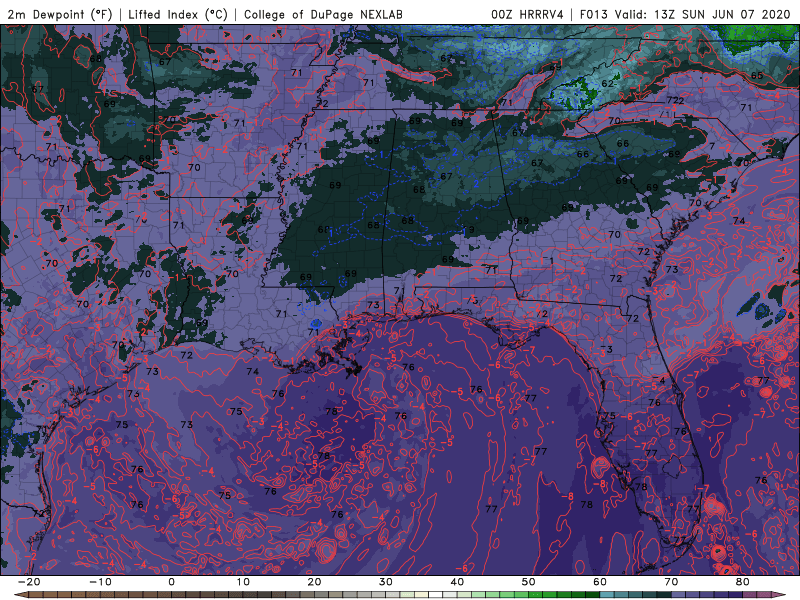
Task: Click the 40 label on the color scale
Action: 457,582
